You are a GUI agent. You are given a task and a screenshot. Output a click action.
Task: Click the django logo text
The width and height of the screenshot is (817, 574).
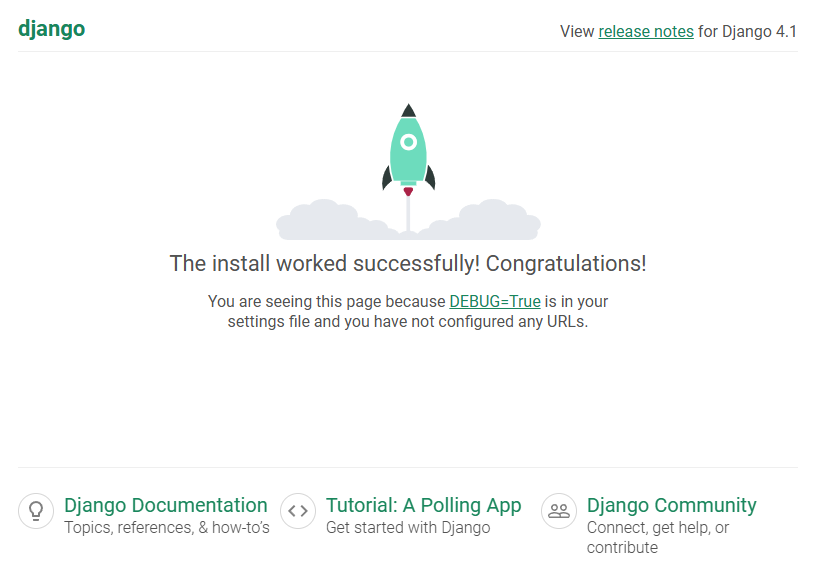tap(52, 29)
